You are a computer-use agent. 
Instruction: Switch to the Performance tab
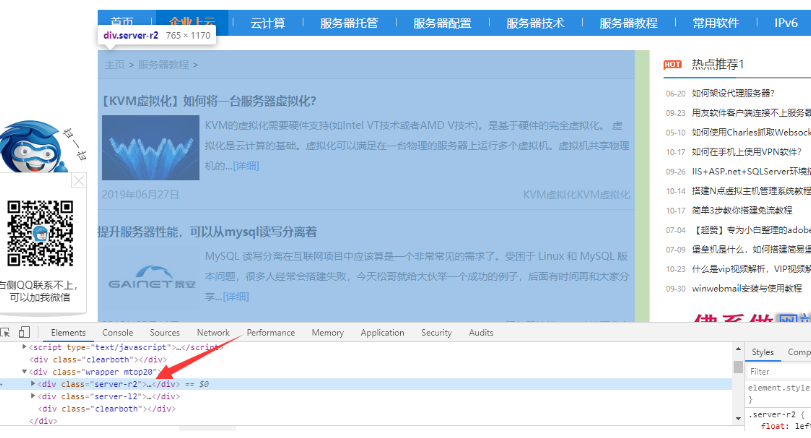(x=271, y=333)
